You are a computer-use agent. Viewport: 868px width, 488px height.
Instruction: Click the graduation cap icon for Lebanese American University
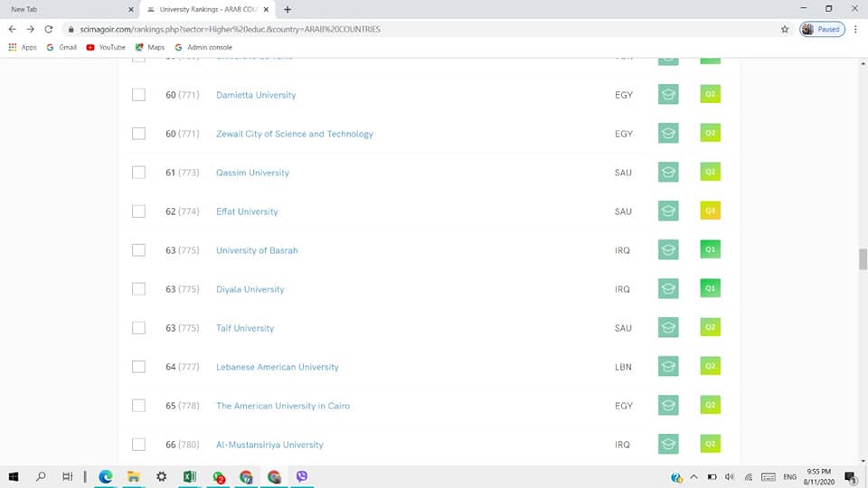click(x=668, y=366)
